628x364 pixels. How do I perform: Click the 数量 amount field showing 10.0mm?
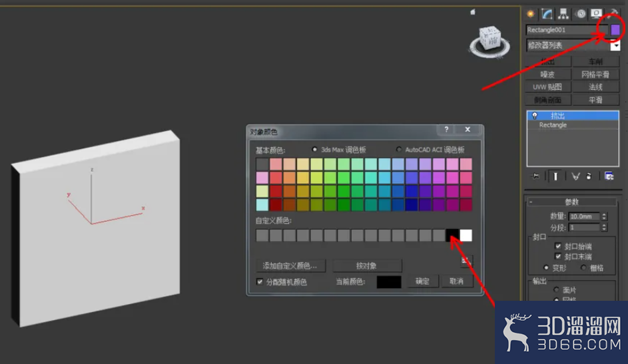click(x=584, y=216)
